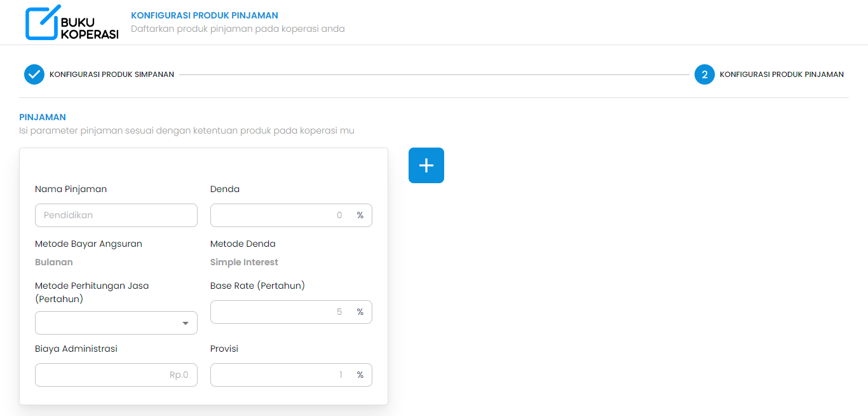
Task: Click the Biaya Administrasi input field
Action: 116,375
